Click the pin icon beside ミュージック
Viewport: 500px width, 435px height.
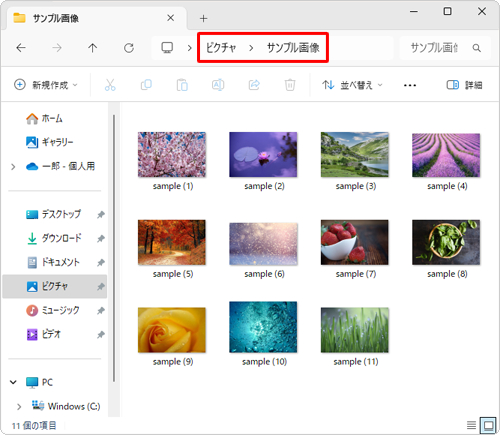101,311
